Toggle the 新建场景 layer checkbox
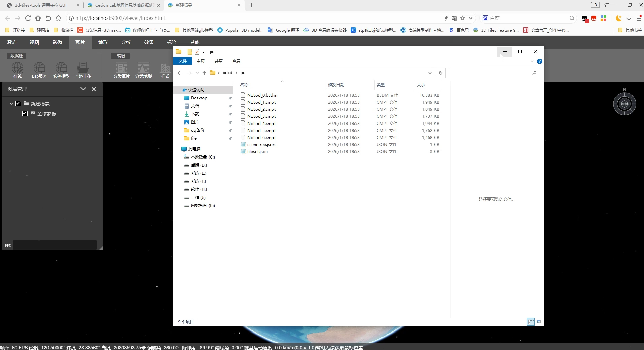Screen dimensions: 644x350 click(x=18, y=104)
